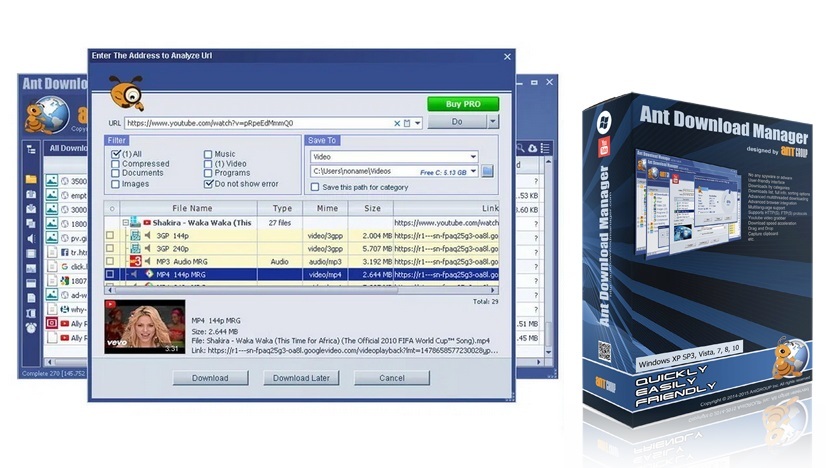The image size is (832, 468).
Task: Click the browse folder icon next to path
Action: coord(488,171)
